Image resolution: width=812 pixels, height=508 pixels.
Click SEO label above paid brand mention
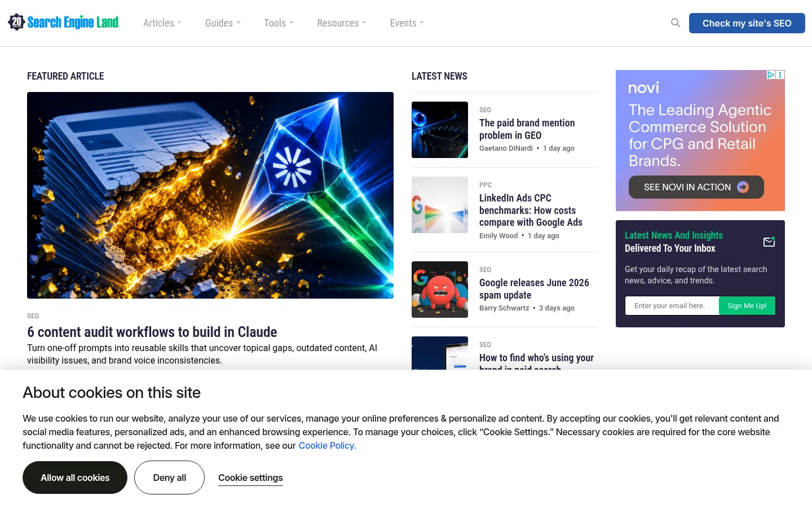coord(485,110)
